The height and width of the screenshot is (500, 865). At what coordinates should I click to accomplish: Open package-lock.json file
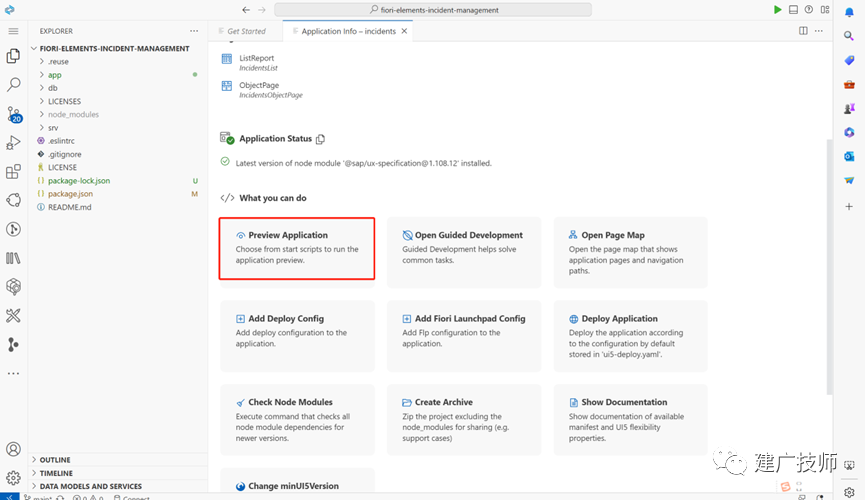79,180
